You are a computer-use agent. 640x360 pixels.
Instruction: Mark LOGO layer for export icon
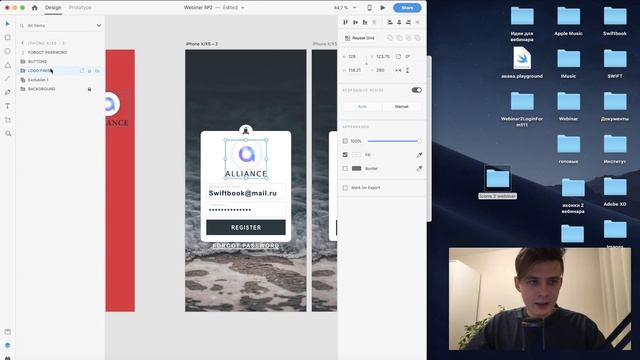[82, 71]
